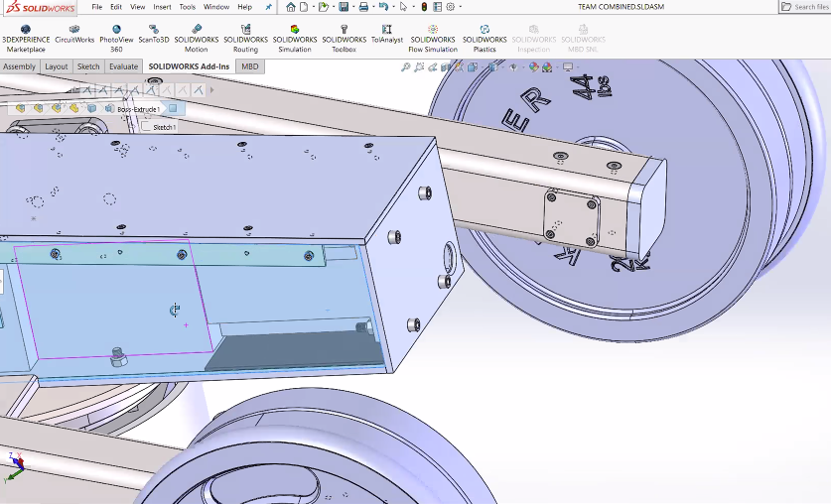Image resolution: width=831 pixels, height=504 pixels.
Task: Expand the Options gear dropdown arrow
Action: pyautogui.click(x=461, y=7)
